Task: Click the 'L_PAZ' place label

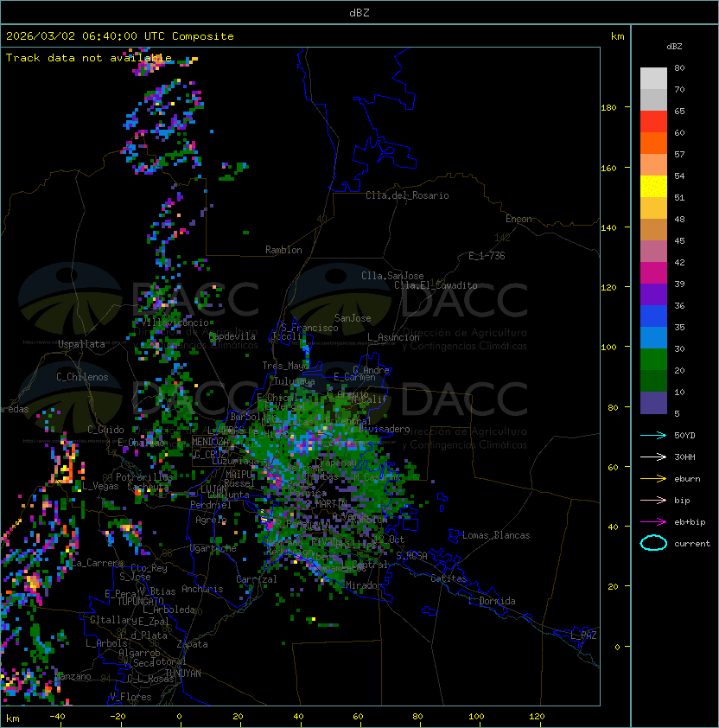Action: point(583,635)
